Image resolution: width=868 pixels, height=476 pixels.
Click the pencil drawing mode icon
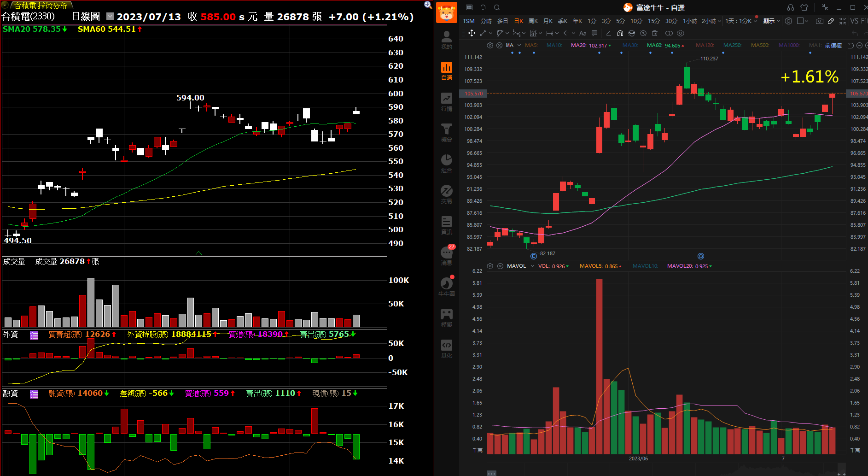click(831, 21)
